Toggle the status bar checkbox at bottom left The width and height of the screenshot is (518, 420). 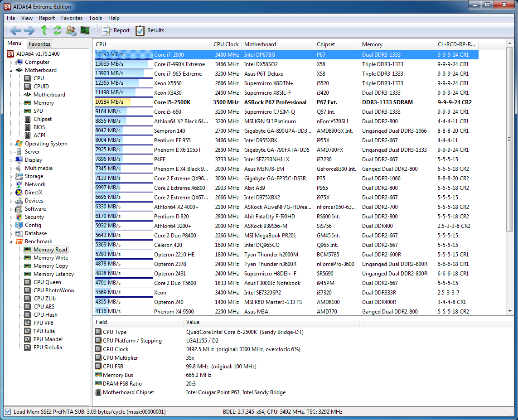(x=8, y=412)
